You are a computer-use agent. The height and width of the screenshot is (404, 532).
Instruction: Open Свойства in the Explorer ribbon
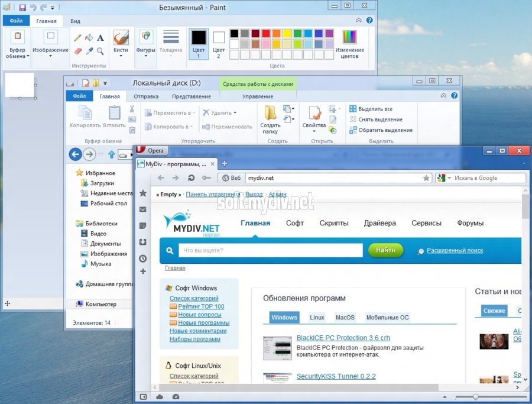click(314, 119)
